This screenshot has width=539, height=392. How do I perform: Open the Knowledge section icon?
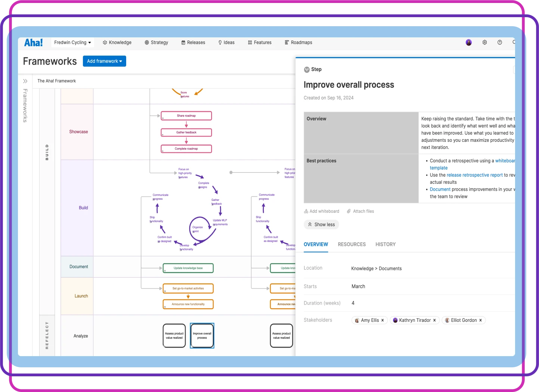(x=105, y=42)
